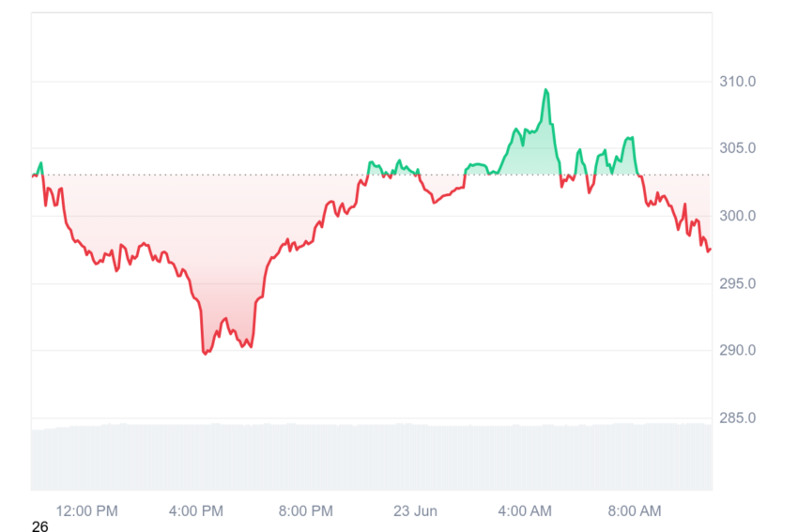The height and width of the screenshot is (532, 798).
Task: Click the 295.0 price axis label
Action: tap(737, 283)
